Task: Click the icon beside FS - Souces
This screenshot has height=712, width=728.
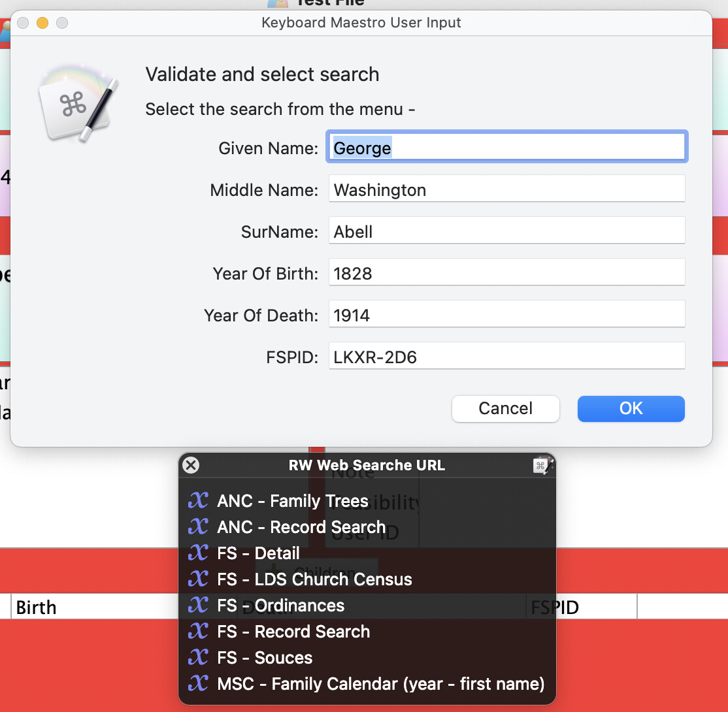Action: coord(198,657)
